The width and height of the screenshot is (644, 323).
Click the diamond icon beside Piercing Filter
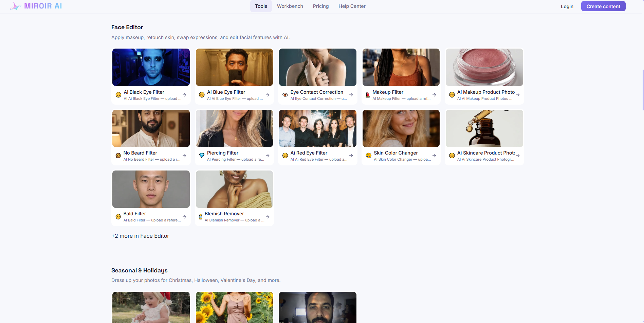point(202,156)
